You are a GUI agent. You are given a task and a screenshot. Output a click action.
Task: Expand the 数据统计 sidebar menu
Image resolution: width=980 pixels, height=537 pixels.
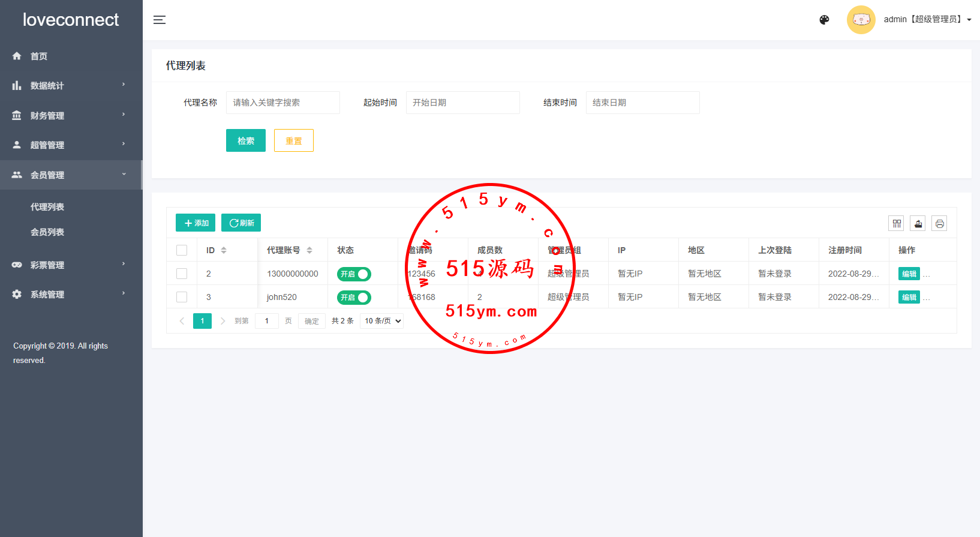pyautogui.click(x=71, y=86)
